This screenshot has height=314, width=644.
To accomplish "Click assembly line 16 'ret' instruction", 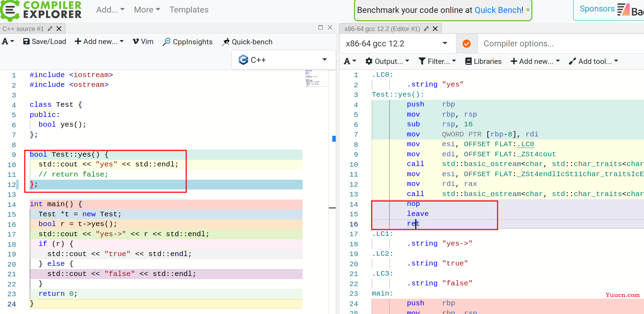I will click(x=413, y=224).
